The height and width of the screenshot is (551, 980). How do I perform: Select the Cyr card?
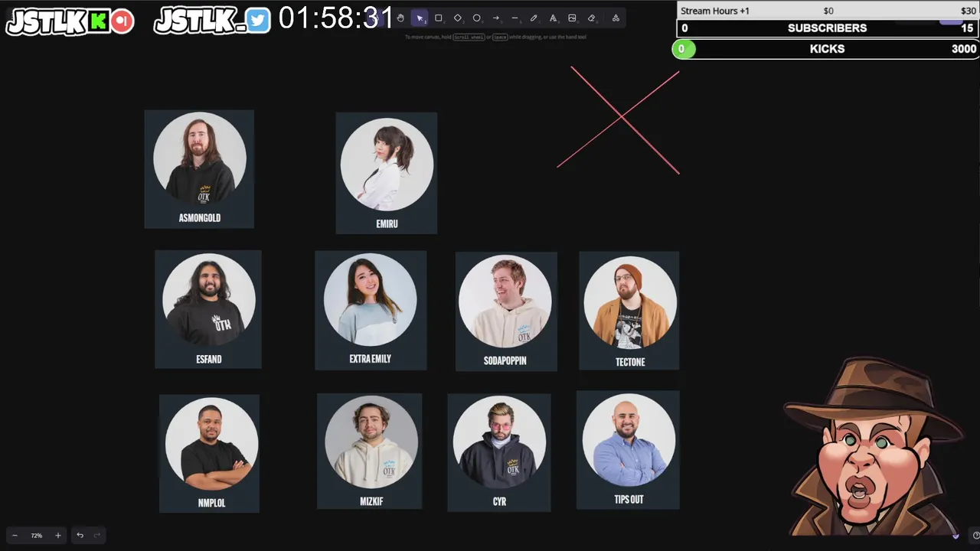click(499, 452)
